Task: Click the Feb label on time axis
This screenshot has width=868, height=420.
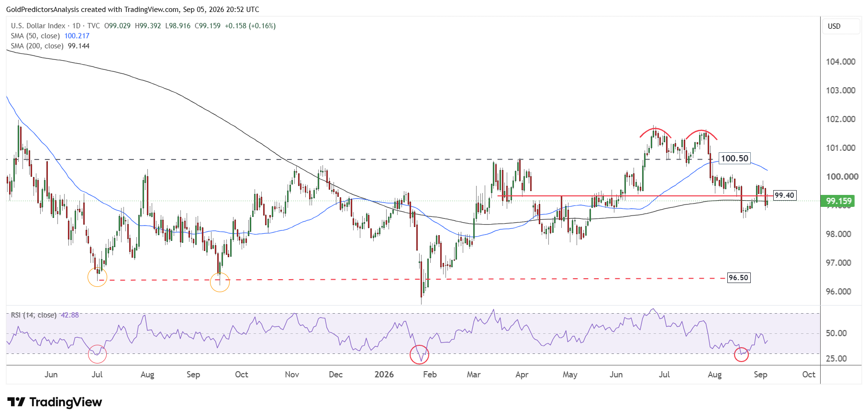Action: click(430, 375)
